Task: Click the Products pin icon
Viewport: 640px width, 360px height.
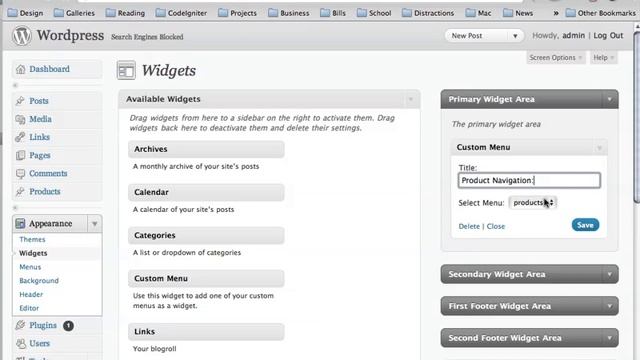Action: (20, 191)
